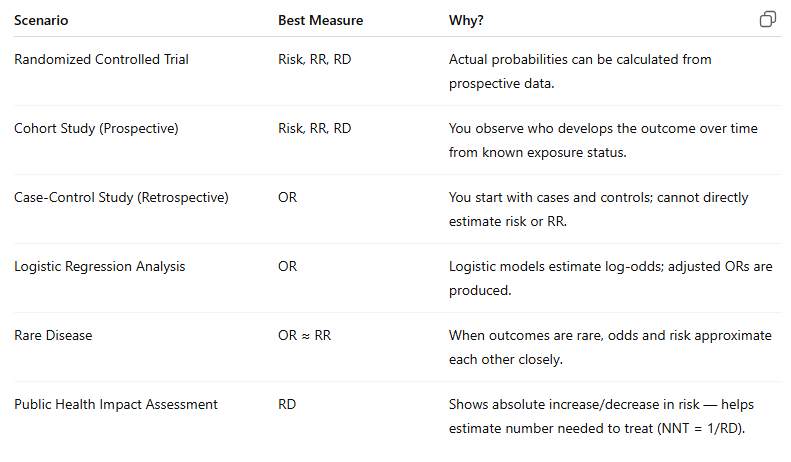Image resolution: width=791 pixels, height=462 pixels.
Task: Click Risk, RR, RD in Randomized Trial row
Action: pos(314,60)
